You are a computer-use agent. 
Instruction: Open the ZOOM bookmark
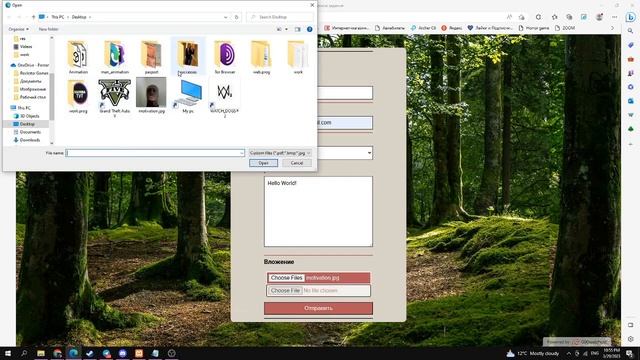point(565,28)
